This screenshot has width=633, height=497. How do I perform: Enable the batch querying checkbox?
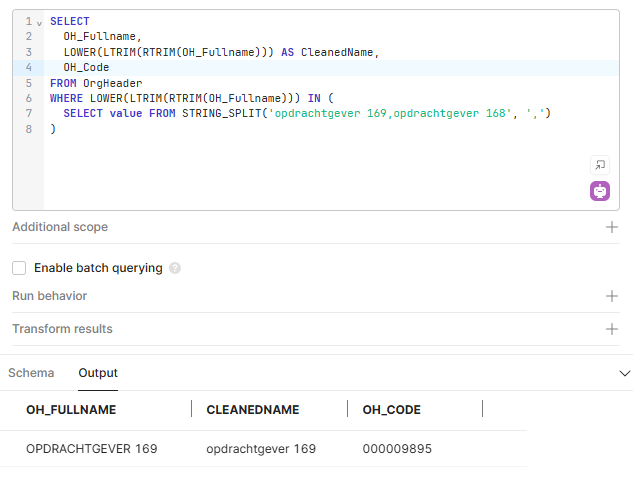[x=19, y=268]
